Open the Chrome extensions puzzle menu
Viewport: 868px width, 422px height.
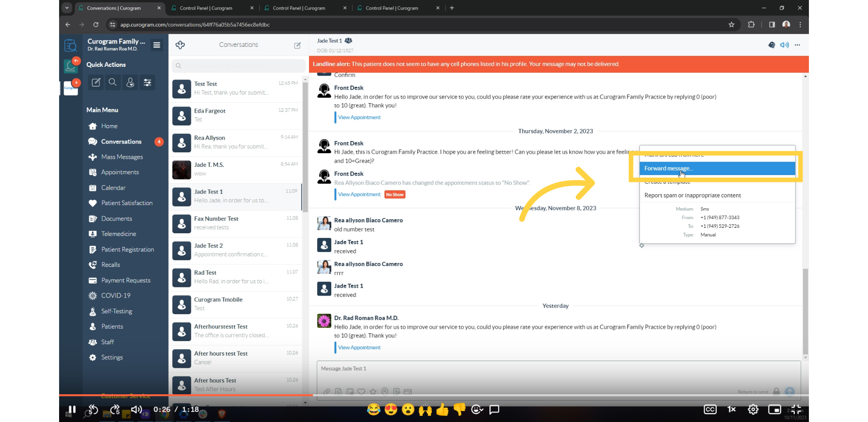751,25
